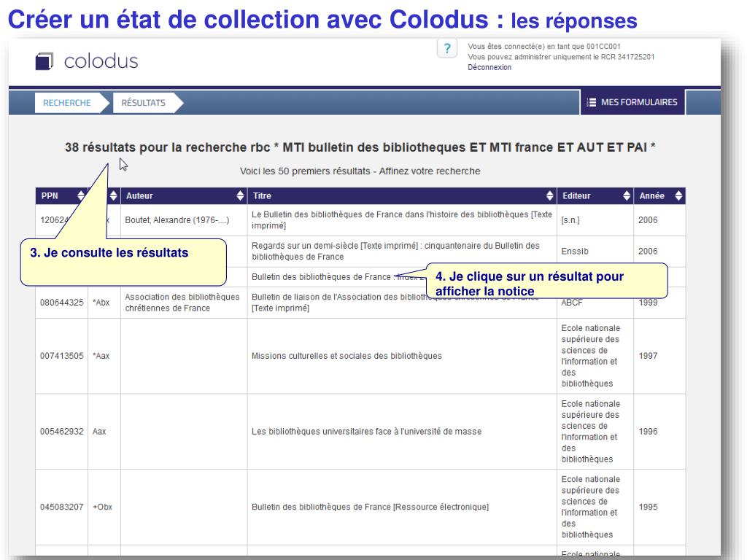Open the MES FORMULAIRES menu
The height and width of the screenshot is (560, 747).
click(632, 102)
